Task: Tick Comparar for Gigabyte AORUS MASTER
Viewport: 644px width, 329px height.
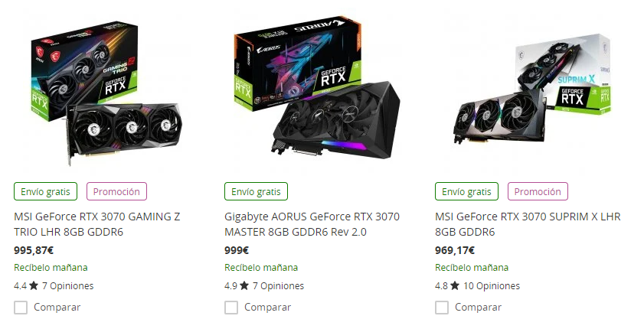Action: (x=231, y=308)
